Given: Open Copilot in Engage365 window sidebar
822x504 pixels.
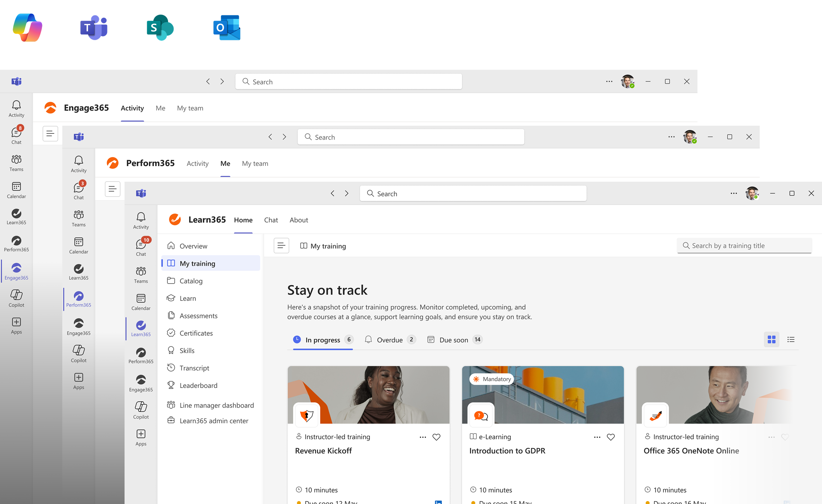Looking at the screenshot, I should pos(16,298).
